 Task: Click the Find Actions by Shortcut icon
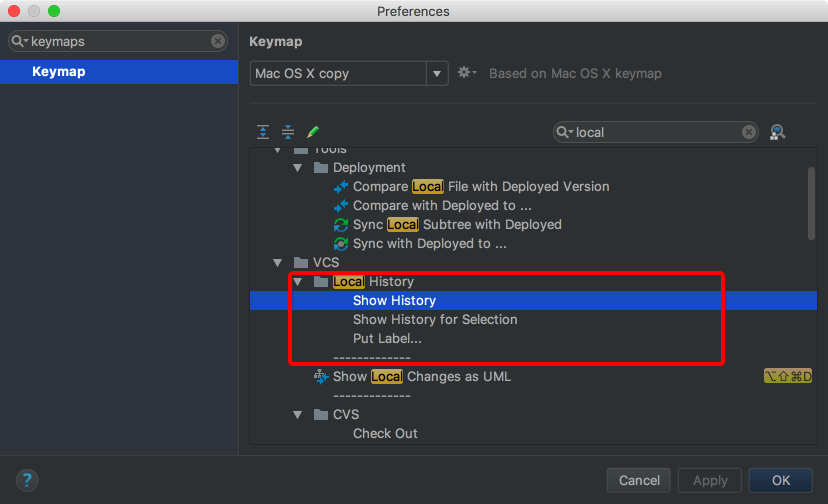(x=777, y=132)
